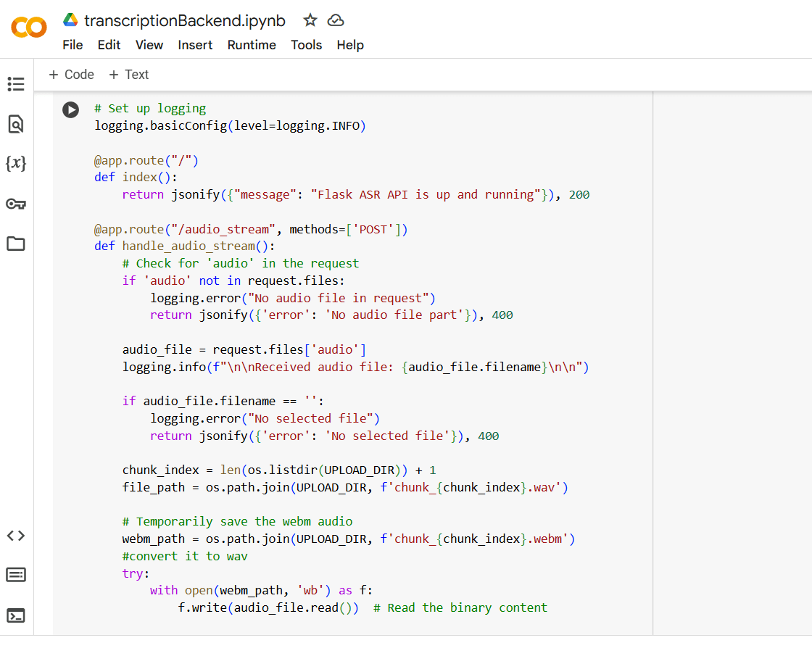Open the Tools menu
812x656 pixels.
[306, 45]
